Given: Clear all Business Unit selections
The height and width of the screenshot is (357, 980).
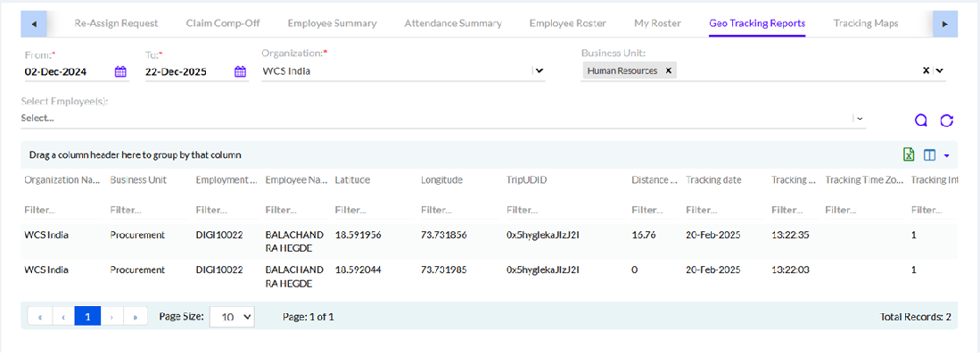Looking at the screenshot, I should [x=926, y=71].
